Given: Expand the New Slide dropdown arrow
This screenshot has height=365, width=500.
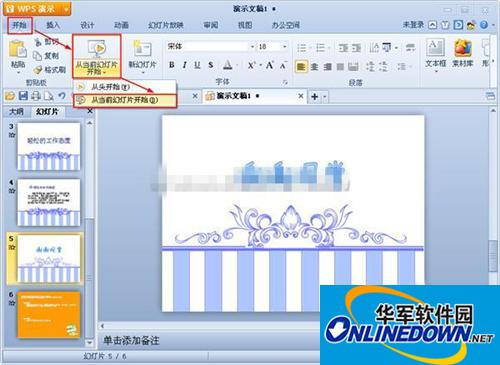Looking at the screenshot, I should point(143,72).
